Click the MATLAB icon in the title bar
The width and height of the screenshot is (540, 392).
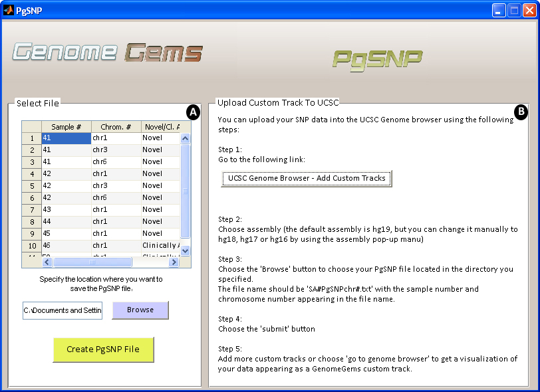pos(8,11)
